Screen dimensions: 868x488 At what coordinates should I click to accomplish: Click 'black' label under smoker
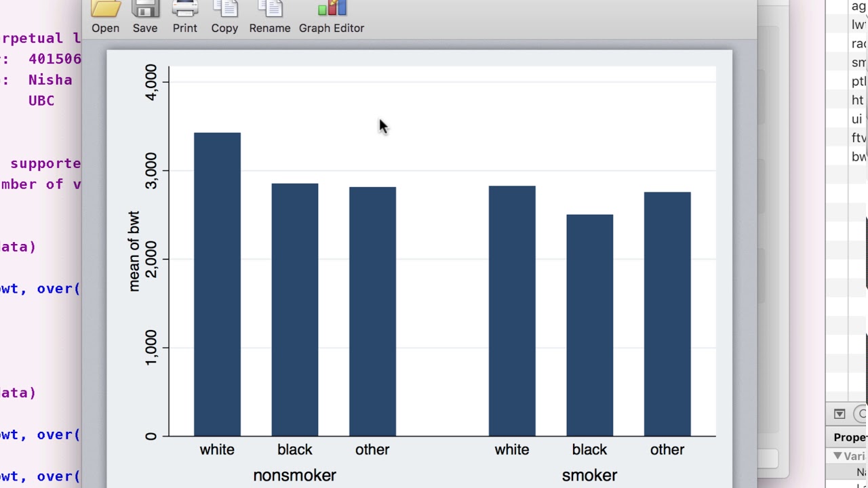(x=590, y=449)
